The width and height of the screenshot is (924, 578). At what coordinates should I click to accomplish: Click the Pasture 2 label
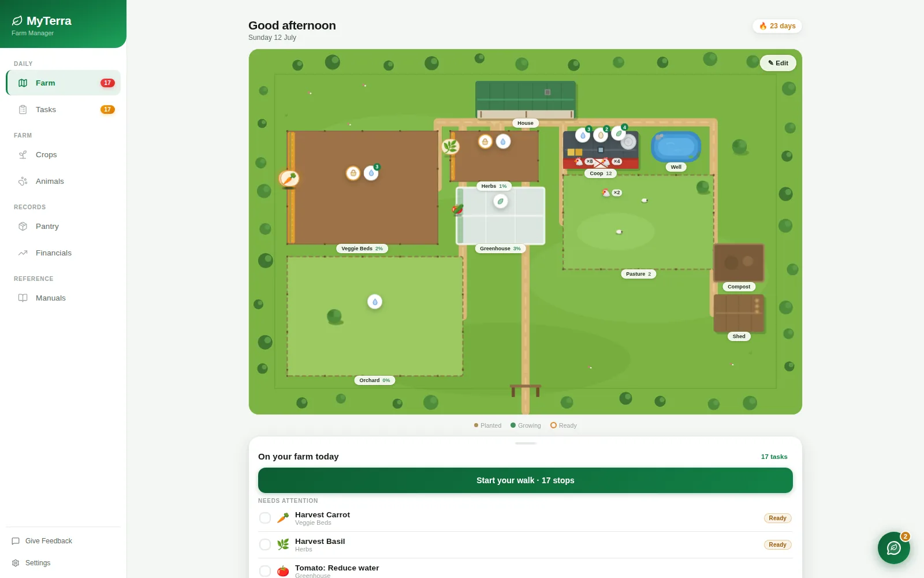coord(638,274)
